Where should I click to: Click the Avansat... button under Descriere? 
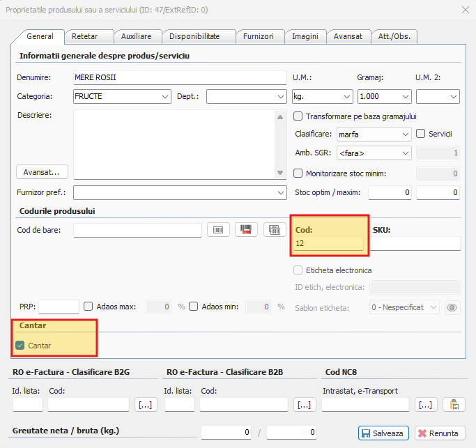coord(41,171)
